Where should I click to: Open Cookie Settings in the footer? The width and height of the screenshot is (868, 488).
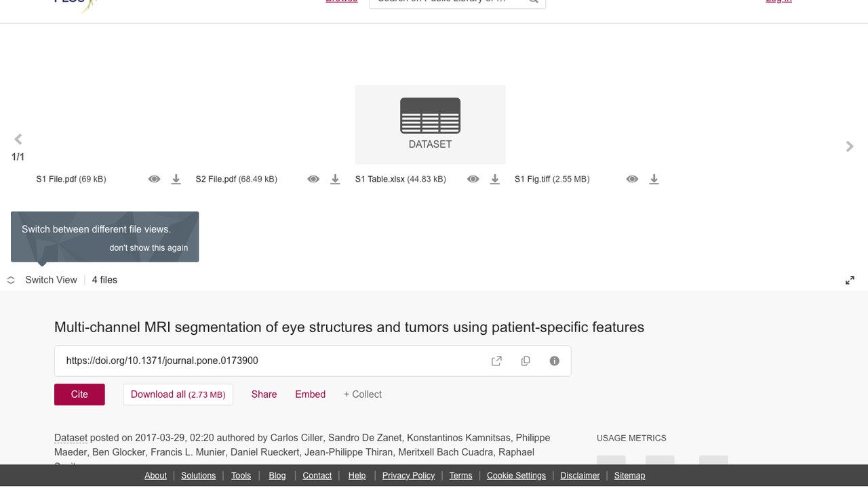[x=516, y=476]
